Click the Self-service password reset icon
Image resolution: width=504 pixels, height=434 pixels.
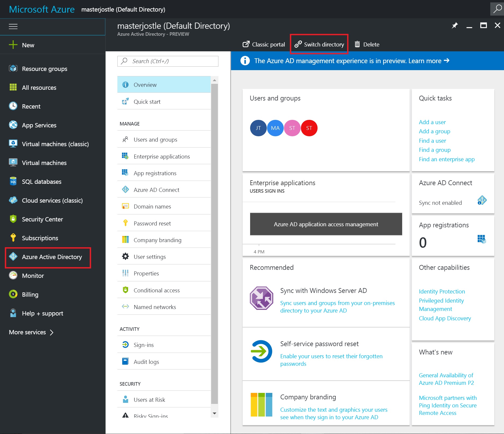[x=261, y=351]
